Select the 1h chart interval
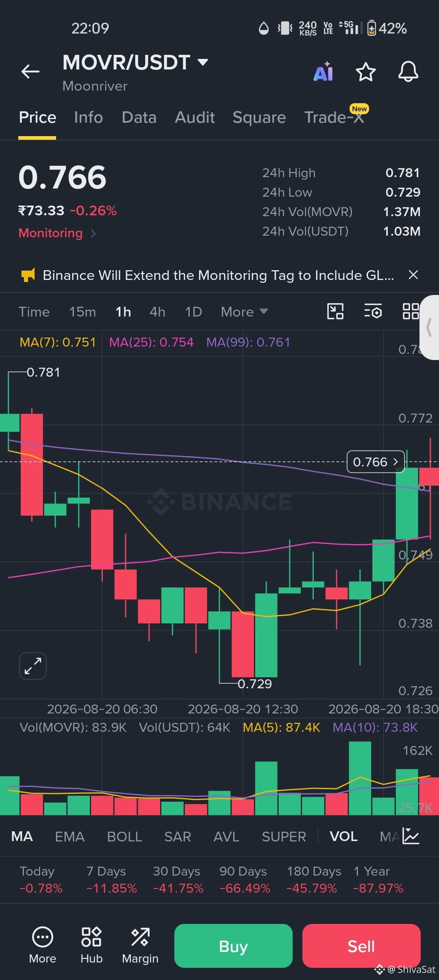The width and height of the screenshot is (439, 980). tap(123, 312)
